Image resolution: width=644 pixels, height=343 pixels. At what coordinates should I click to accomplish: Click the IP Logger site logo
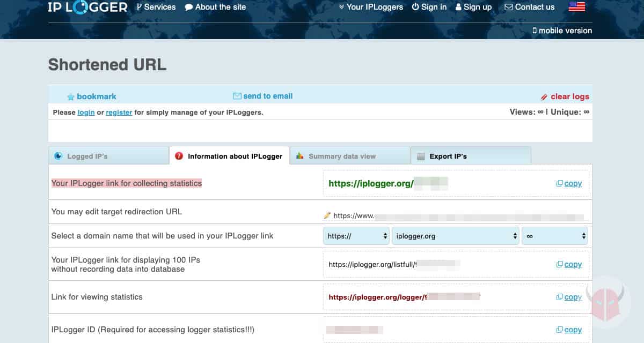[x=87, y=7]
